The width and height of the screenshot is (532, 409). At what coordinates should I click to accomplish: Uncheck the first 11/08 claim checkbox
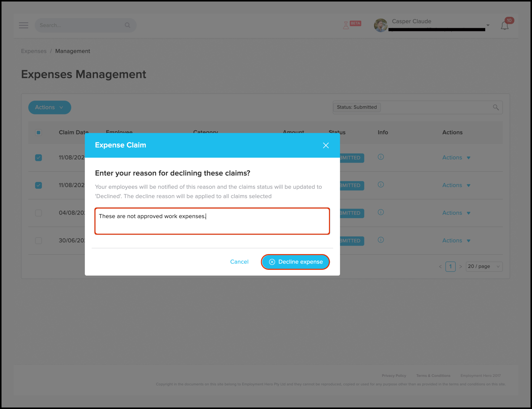tap(38, 158)
